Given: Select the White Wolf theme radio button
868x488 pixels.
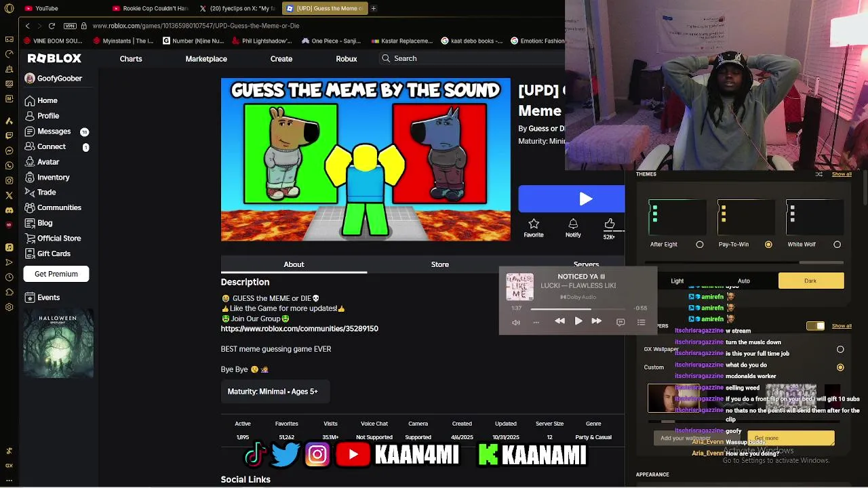Looking at the screenshot, I should click(837, 245).
